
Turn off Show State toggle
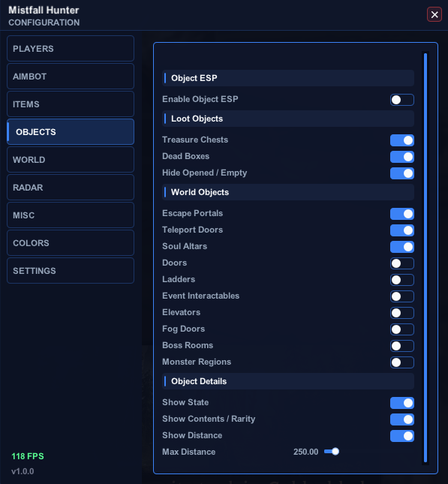pyautogui.click(x=402, y=403)
